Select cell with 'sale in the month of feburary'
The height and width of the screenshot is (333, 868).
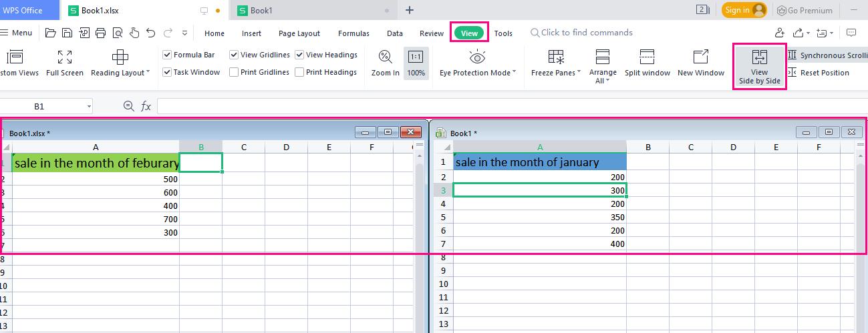96,163
